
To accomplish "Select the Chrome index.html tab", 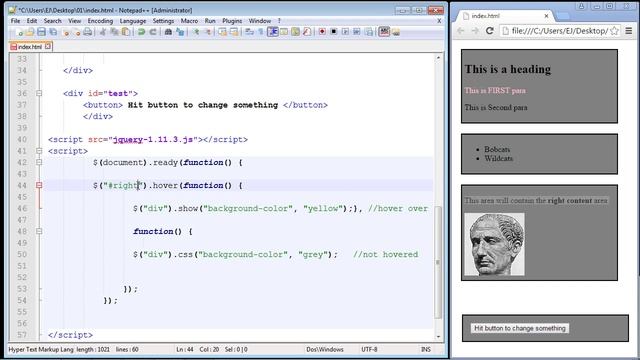I will (x=504, y=16).
